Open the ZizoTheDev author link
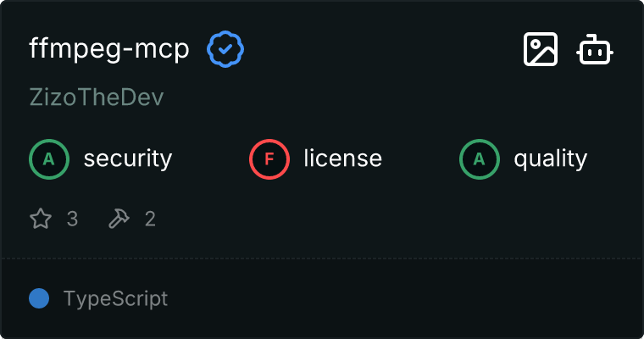This screenshot has width=644, height=339. [x=96, y=97]
